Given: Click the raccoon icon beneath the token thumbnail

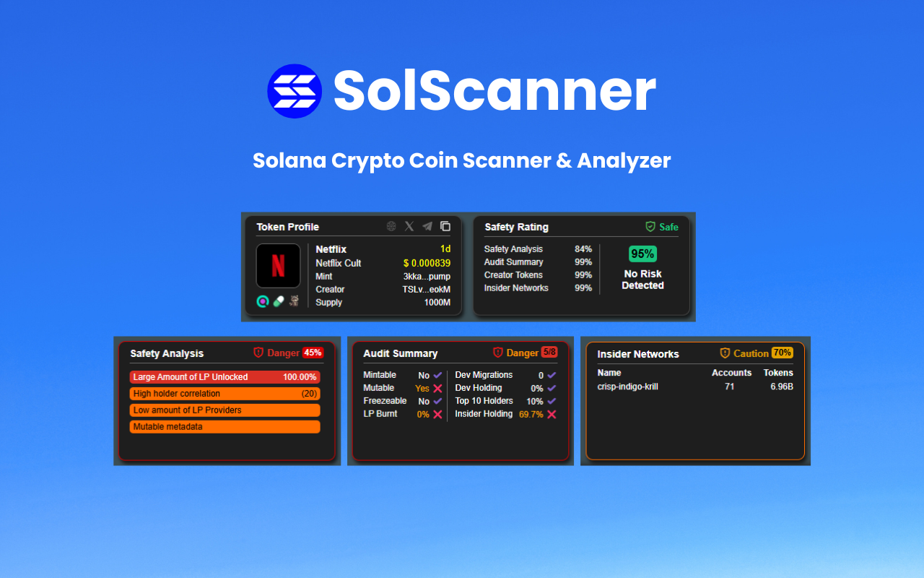Looking at the screenshot, I should coord(295,301).
